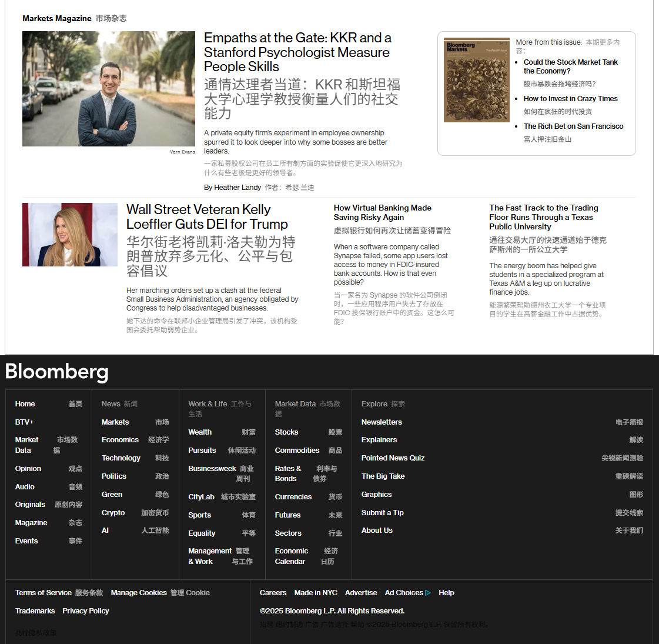The height and width of the screenshot is (644, 659).
Task: Click the Kelly Loeffler article photo
Action: pyautogui.click(x=70, y=235)
